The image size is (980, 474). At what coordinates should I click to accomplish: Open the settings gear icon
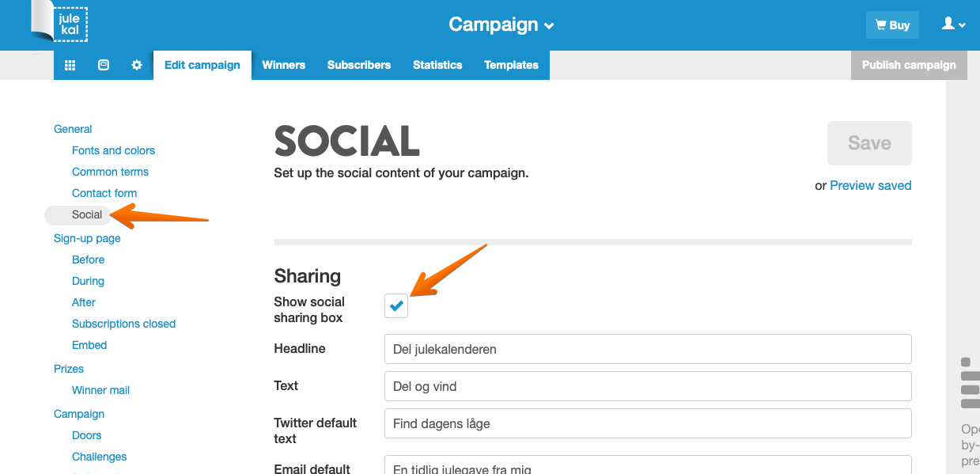(137, 65)
